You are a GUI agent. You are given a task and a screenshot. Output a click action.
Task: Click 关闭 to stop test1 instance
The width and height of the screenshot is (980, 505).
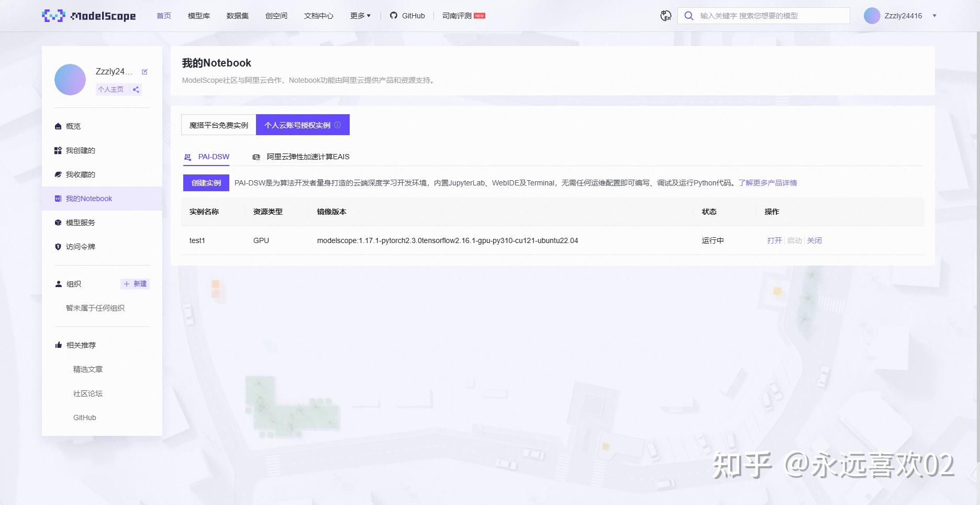(x=814, y=240)
